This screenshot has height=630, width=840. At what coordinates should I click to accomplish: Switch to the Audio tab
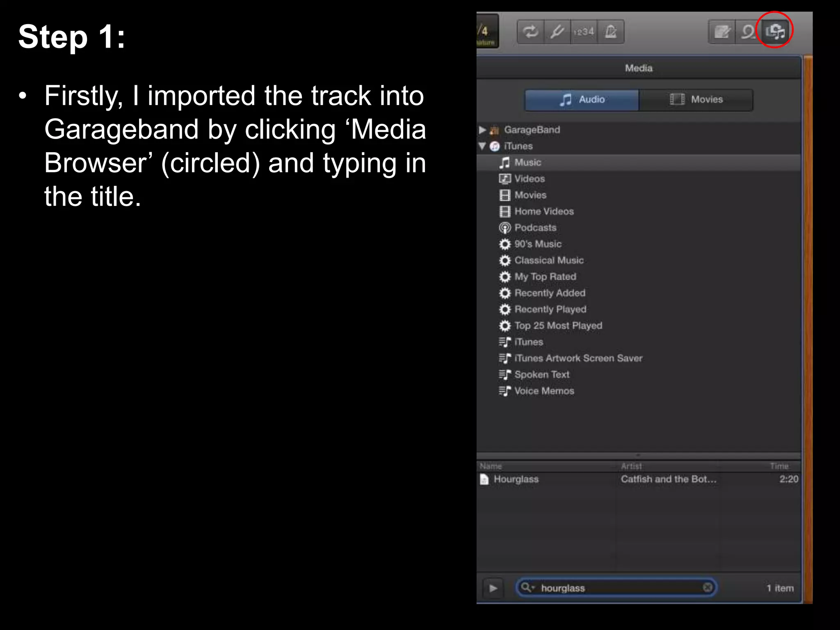click(x=582, y=100)
